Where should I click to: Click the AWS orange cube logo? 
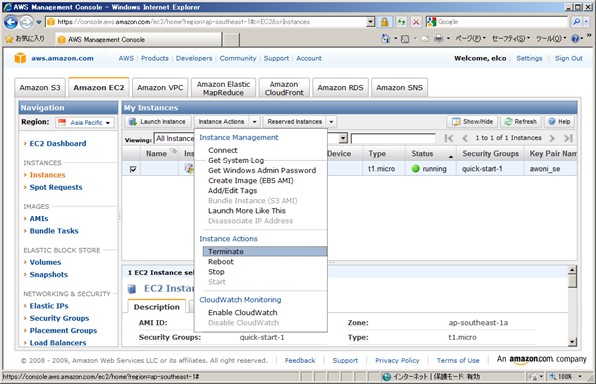[20, 58]
